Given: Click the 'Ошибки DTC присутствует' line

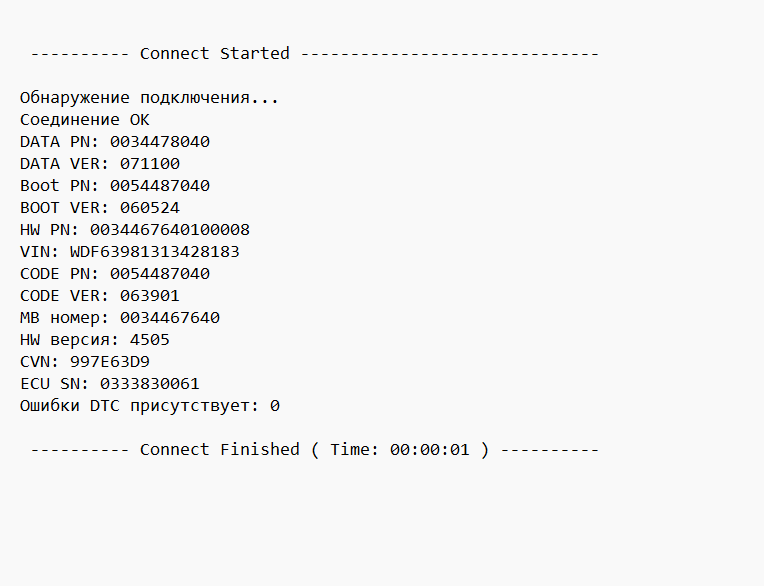Looking at the screenshot, I should coord(150,406).
